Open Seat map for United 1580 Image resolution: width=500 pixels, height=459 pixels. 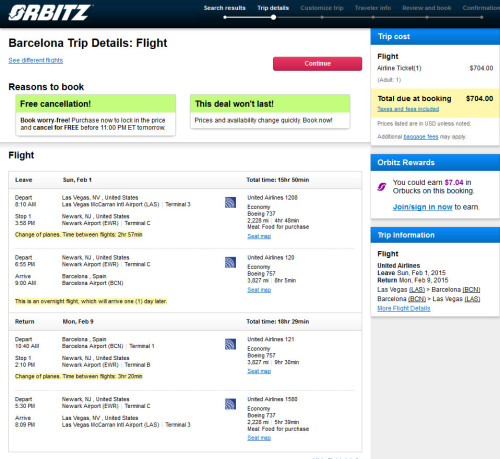click(x=259, y=438)
